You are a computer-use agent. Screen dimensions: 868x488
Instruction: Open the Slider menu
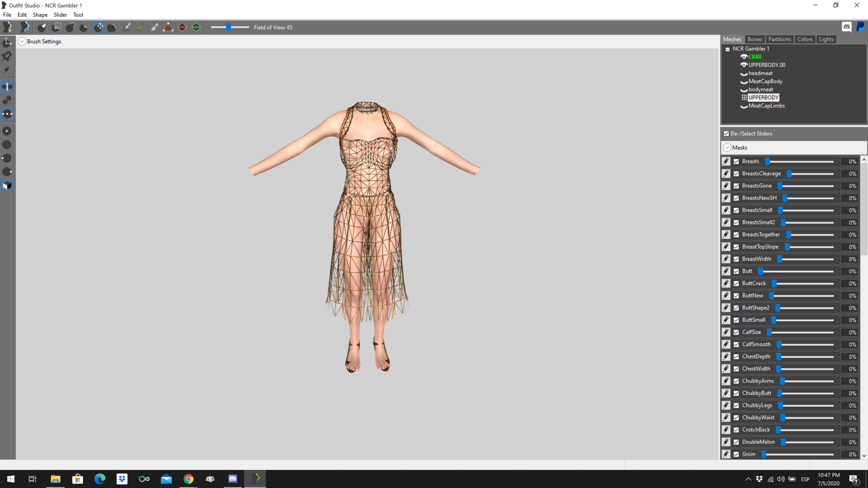[60, 15]
